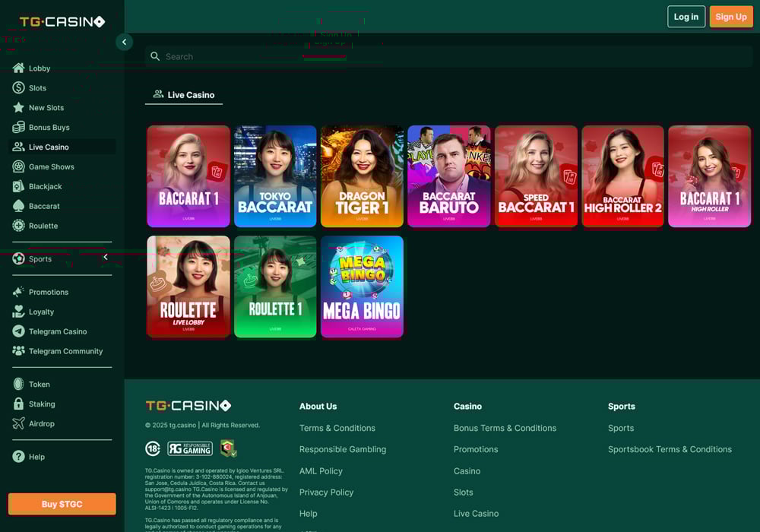Click the Token coin icon
The image size is (760, 532).
click(18, 384)
